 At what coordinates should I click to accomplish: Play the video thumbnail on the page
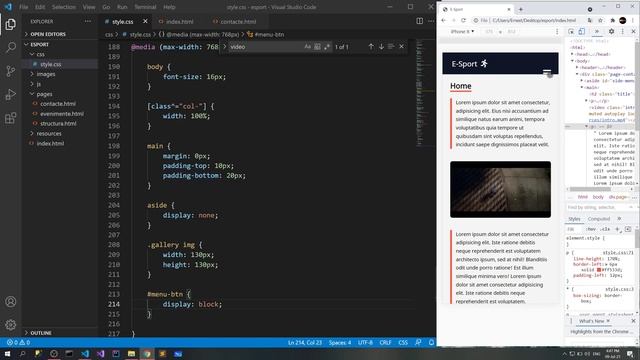[500, 189]
